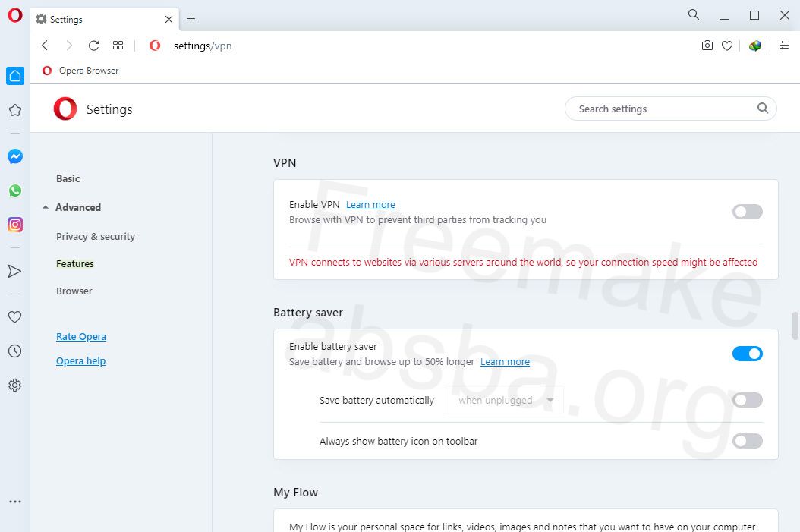
Task: Open a new tab with plus button
Action: [191, 19]
